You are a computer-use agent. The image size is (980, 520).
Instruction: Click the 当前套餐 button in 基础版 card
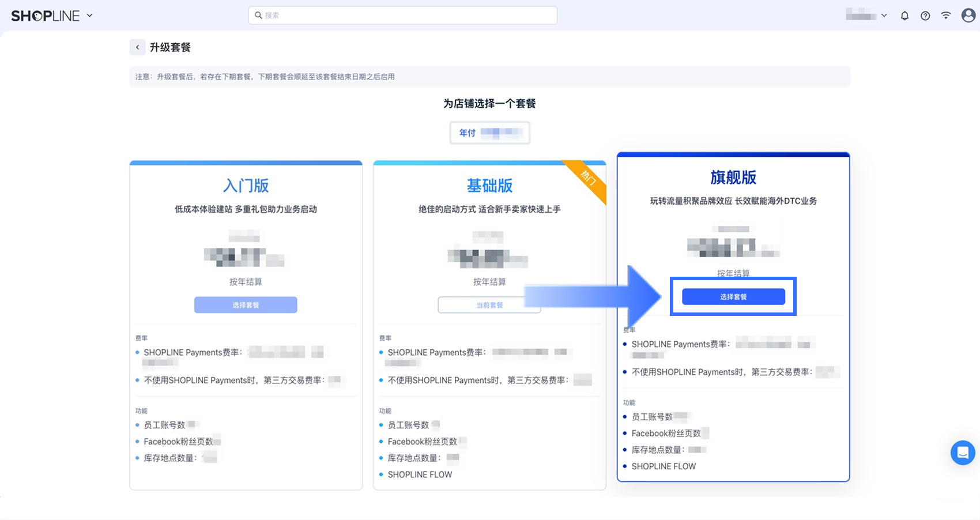pyautogui.click(x=489, y=305)
